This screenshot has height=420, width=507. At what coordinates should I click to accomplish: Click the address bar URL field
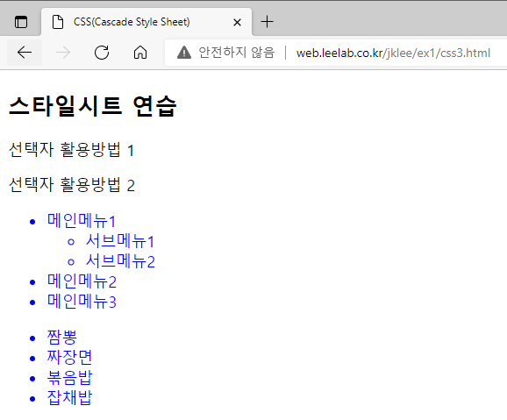click(393, 53)
